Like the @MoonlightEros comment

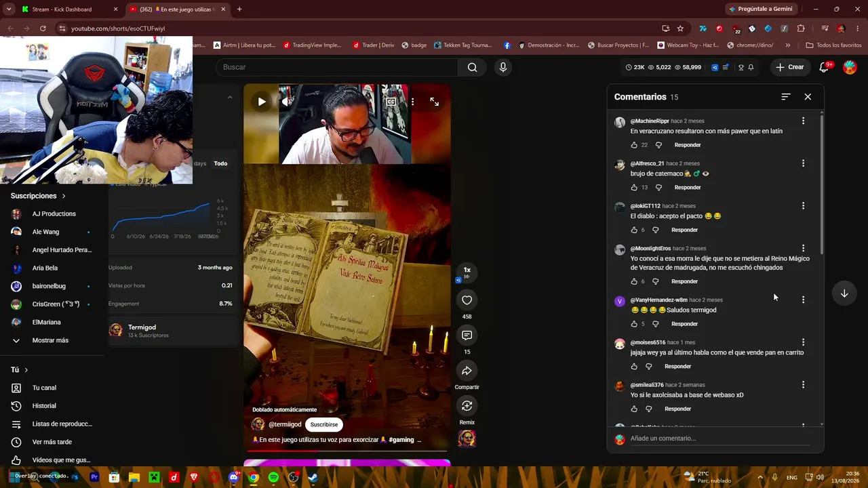(x=634, y=281)
